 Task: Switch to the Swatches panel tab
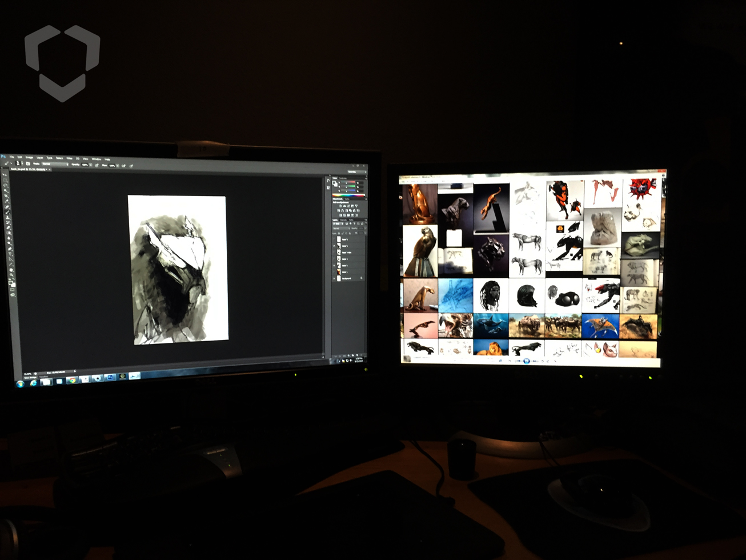coord(343,178)
